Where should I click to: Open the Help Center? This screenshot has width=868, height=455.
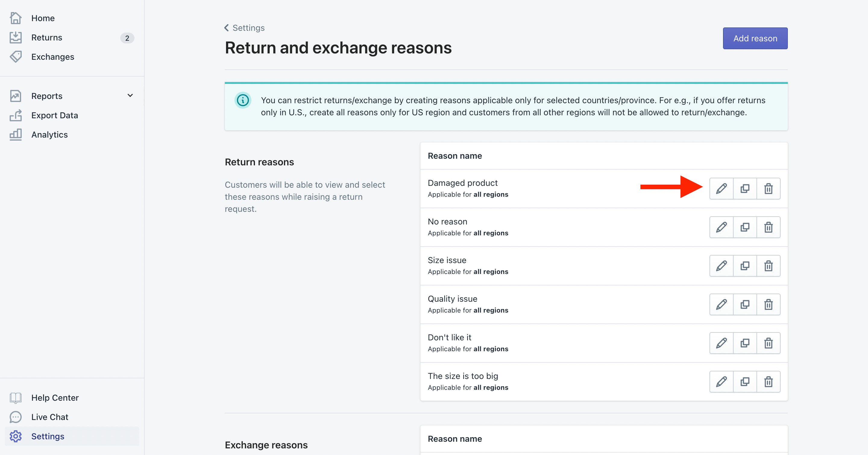click(55, 398)
